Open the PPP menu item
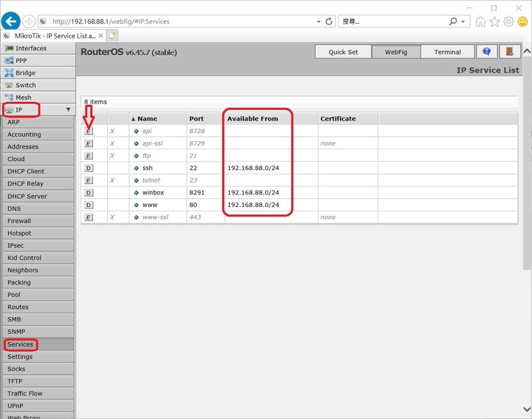The width and height of the screenshot is (532, 419). 38,61
